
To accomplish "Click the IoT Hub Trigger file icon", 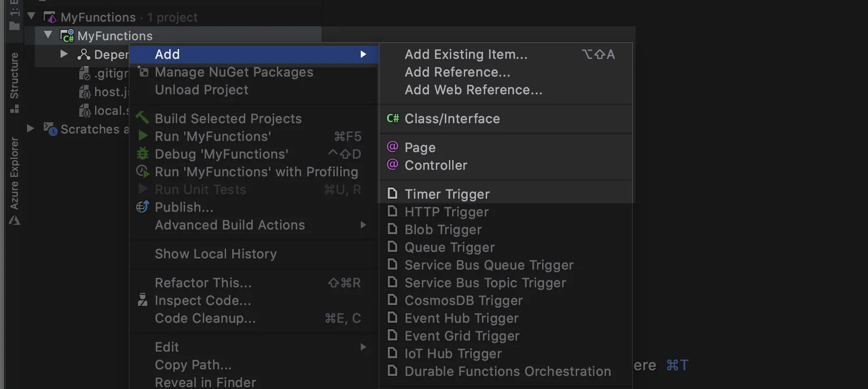I will click(x=392, y=353).
